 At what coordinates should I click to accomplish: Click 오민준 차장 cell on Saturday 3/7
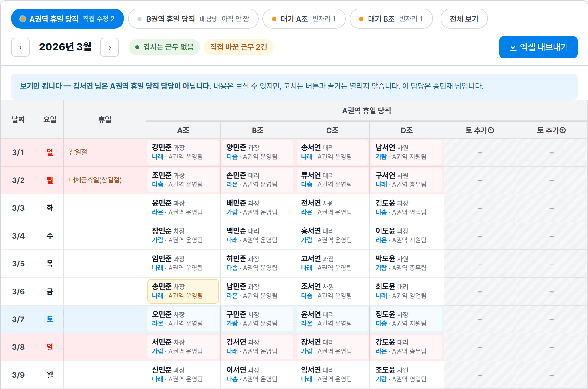[x=183, y=319]
